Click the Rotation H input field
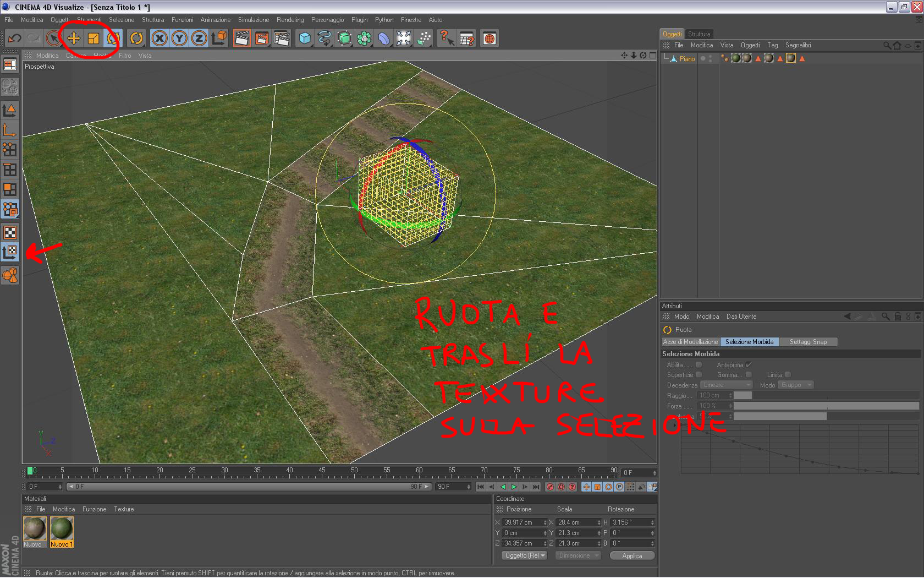This screenshot has width=924, height=578. point(632,522)
